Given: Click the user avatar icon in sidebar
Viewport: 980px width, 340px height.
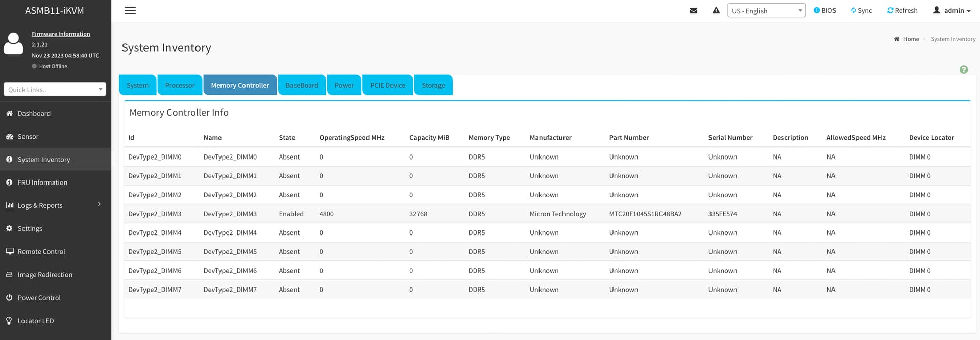Looking at the screenshot, I should pos(14,43).
